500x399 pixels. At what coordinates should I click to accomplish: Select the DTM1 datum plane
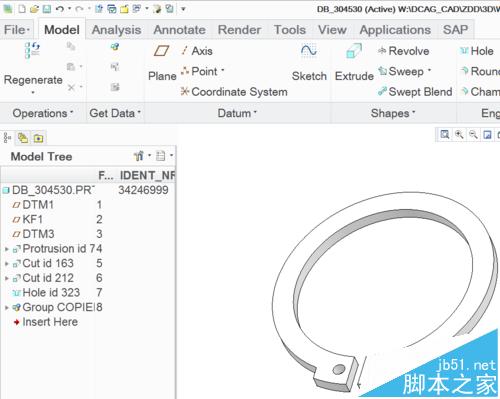[x=33, y=205]
